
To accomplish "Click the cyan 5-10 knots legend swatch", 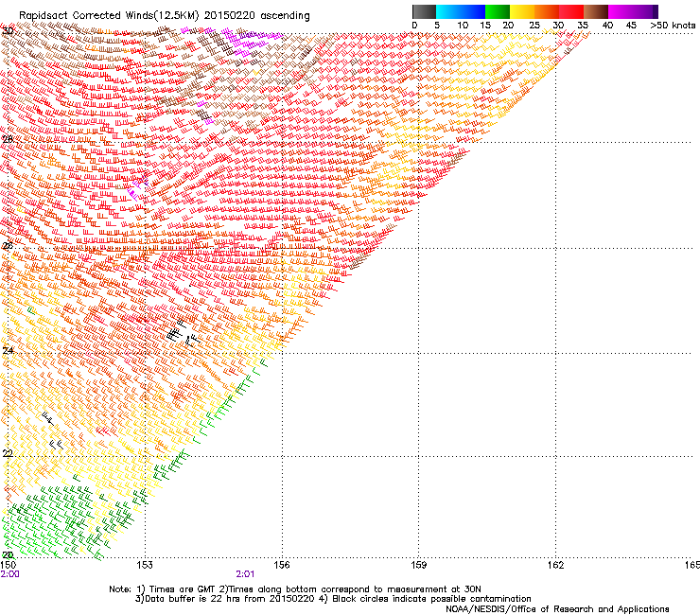I will tap(448, 12).
